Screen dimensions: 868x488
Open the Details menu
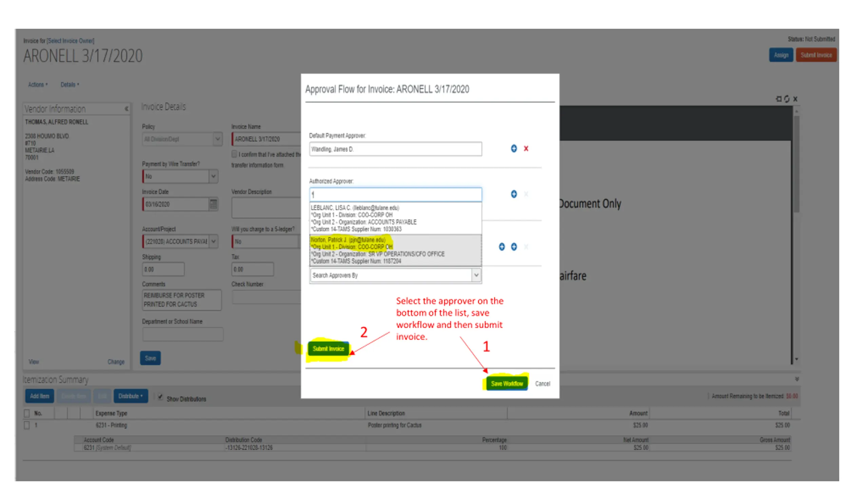pos(70,84)
